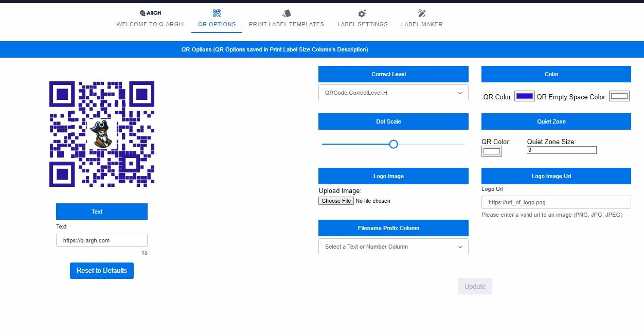Click the Color section header

tap(556, 74)
